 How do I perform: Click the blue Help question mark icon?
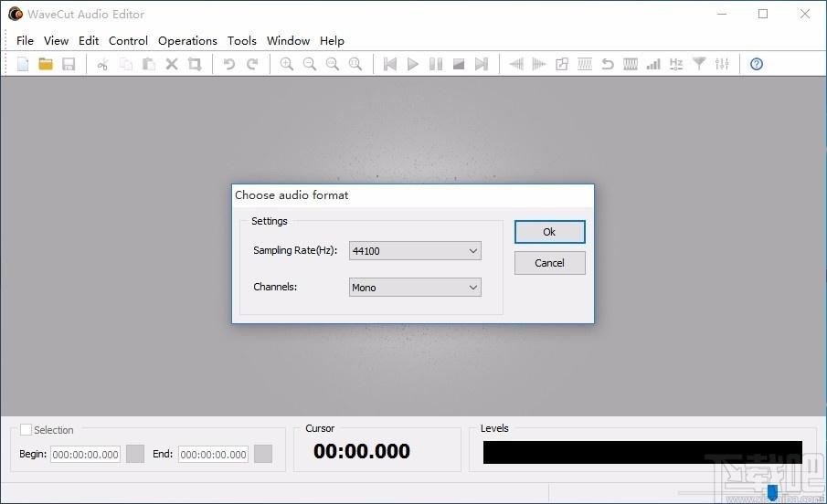point(757,64)
